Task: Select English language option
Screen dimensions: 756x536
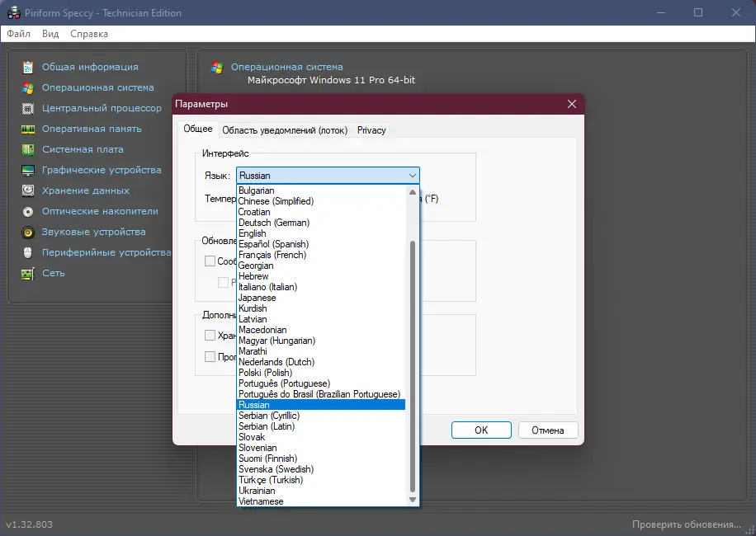Action: 322,233
